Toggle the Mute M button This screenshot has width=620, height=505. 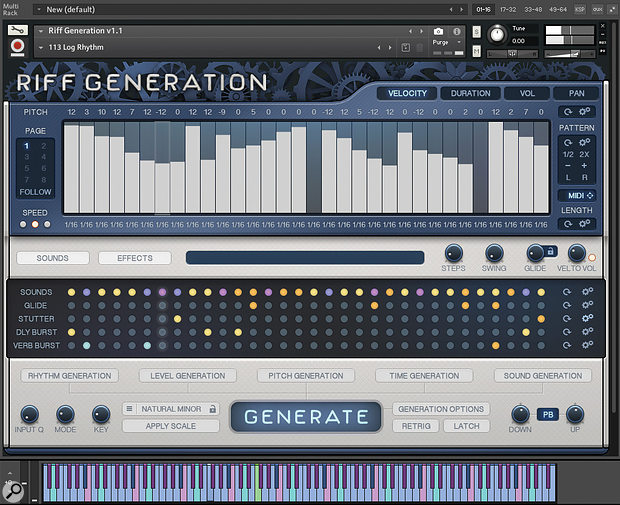click(x=477, y=51)
